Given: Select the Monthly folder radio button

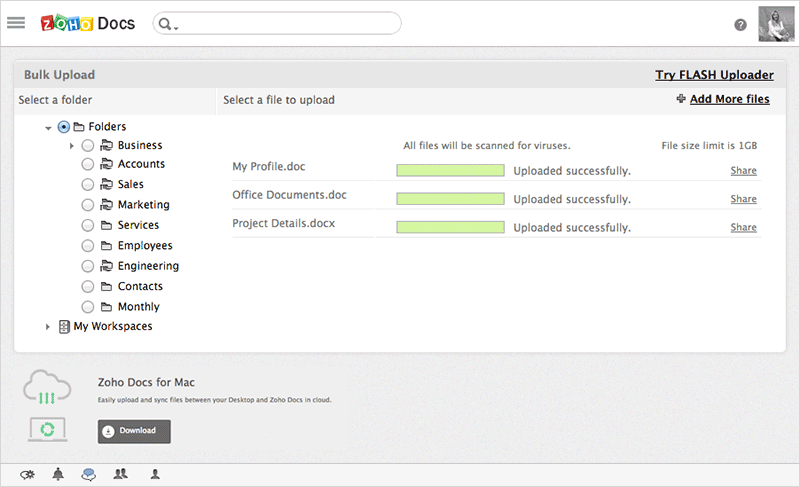Looking at the screenshot, I should (88, 306).
